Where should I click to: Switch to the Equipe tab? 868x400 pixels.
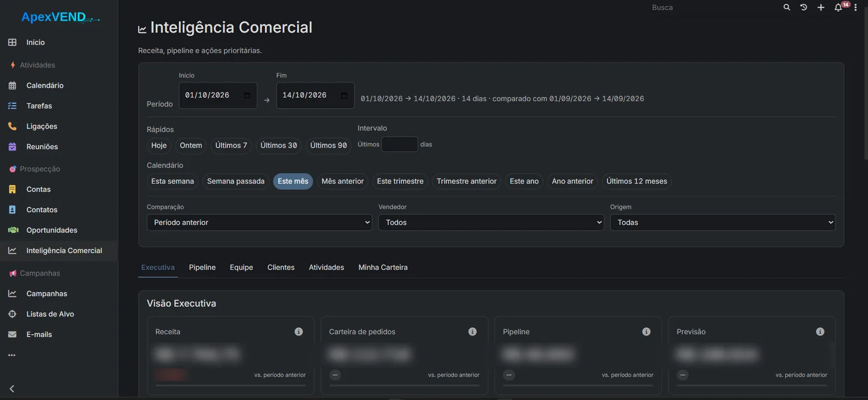(x=241, y=268)
